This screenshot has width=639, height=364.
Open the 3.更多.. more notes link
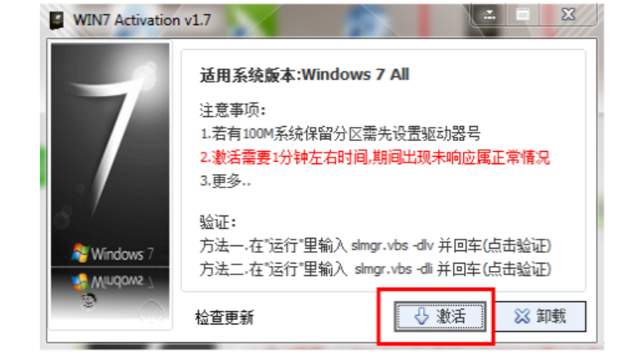[226, 181]
